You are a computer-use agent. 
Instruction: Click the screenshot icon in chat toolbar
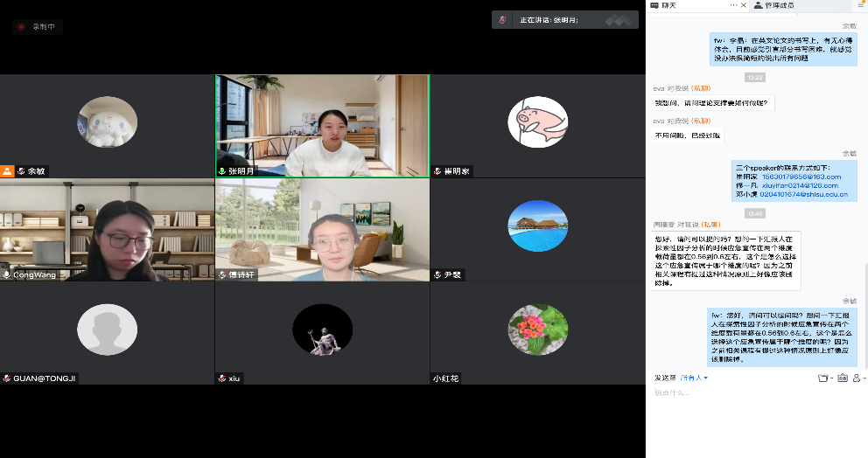[x=843, y=378]
